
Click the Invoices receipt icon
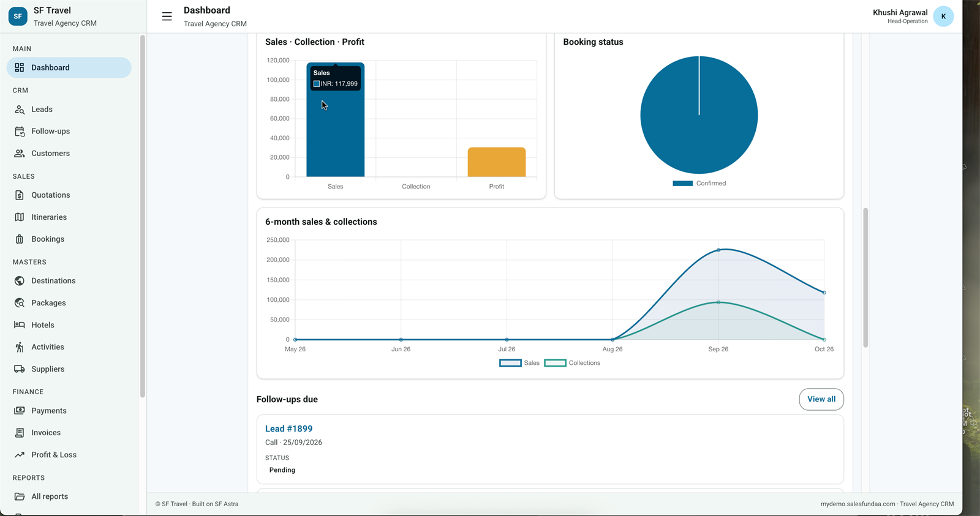pyautogui.click(x=20, y=433)
